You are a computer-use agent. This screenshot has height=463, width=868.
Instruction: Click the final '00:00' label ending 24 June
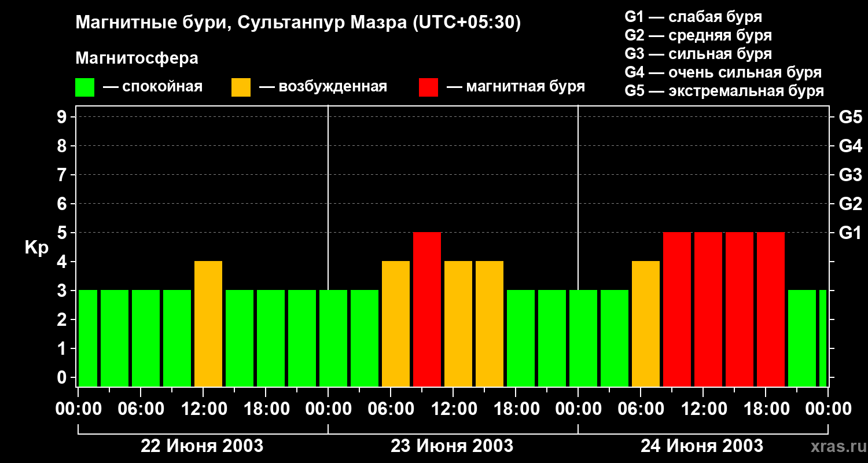[828, 409]
